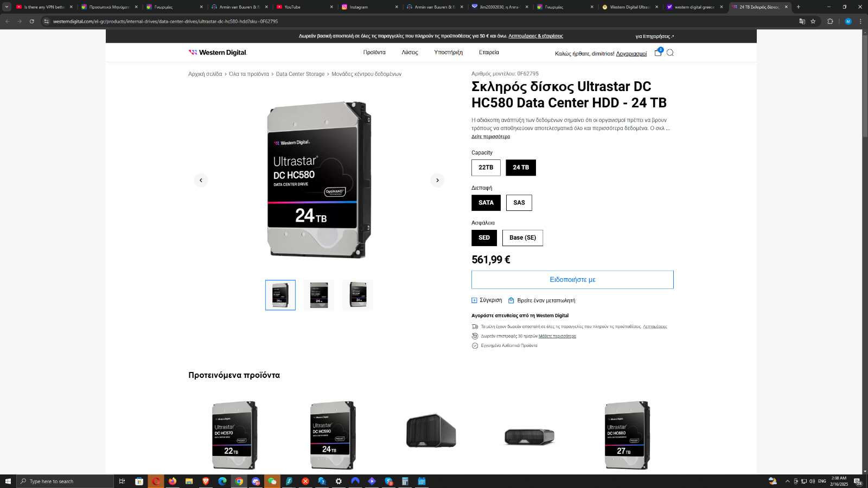Open the Chrome tab search dropdown
The image size is (868, 488).
[7, 7]
